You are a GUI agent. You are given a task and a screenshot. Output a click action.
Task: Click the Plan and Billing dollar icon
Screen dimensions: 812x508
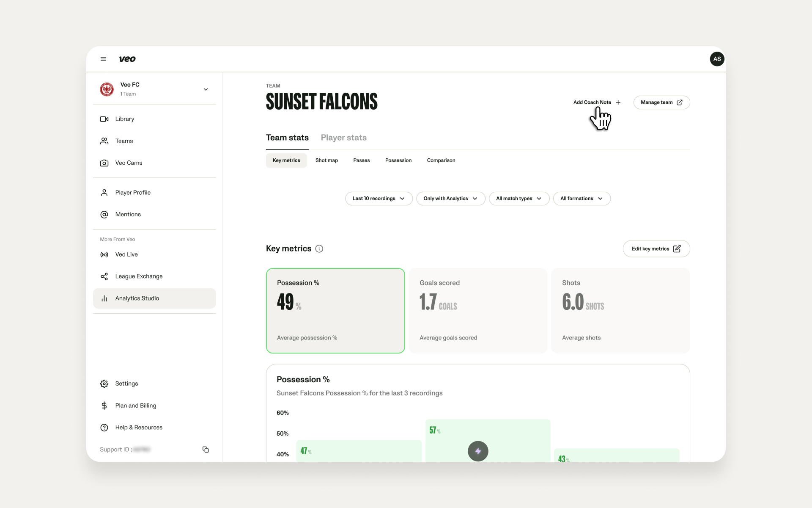[x=104, y=406]
